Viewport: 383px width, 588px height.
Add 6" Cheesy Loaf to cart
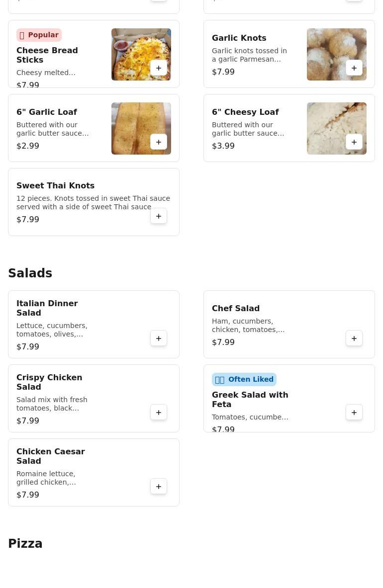click(x=354, y=142)
